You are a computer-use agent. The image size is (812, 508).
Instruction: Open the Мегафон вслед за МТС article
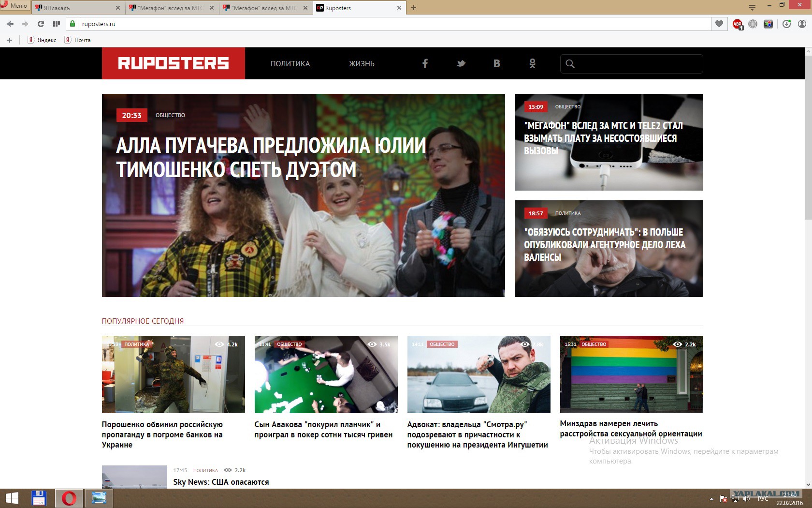603,138
